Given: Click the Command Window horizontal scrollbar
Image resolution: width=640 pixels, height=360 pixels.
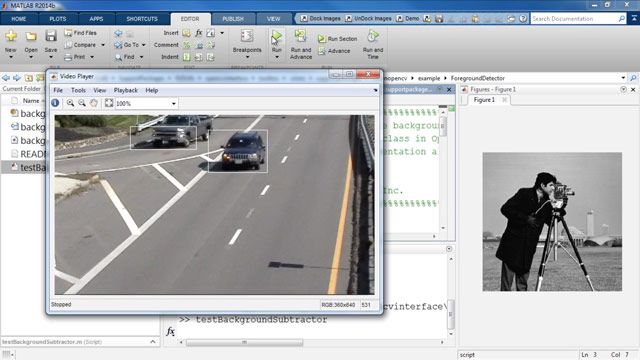Looking at the screenshot, I should (244, 342).
